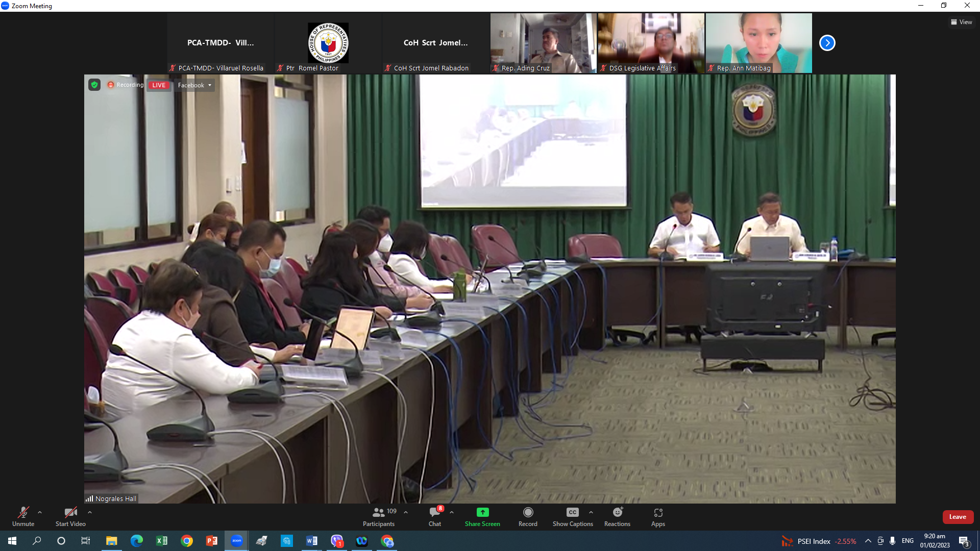980x551 pixels.
Task: Open Windows Start menu
Action: 12,541
